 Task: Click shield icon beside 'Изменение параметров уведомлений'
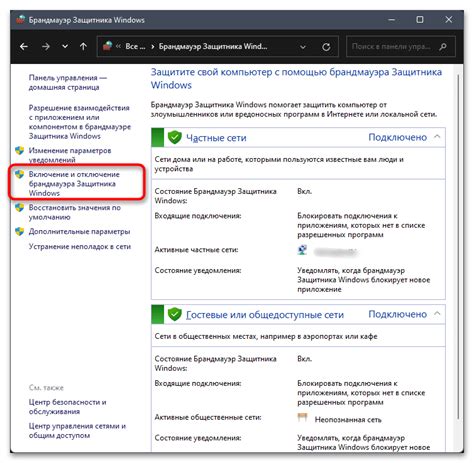pos(20,151)
